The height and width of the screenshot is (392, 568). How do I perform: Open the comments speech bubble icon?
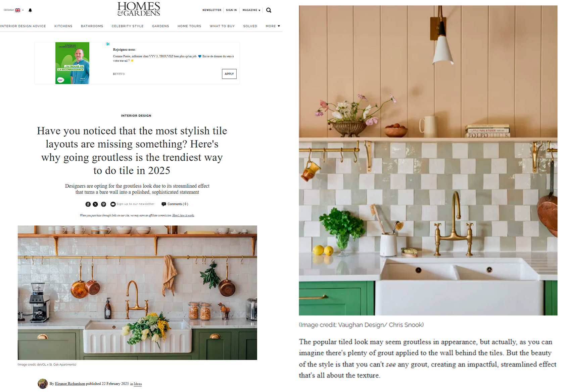[164, 204]
